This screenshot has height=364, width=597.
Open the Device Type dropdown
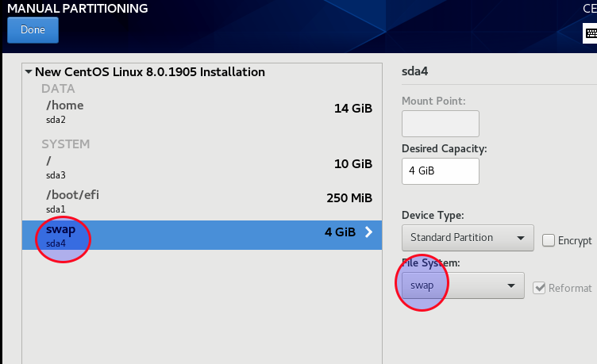click(x=468, y=238)
